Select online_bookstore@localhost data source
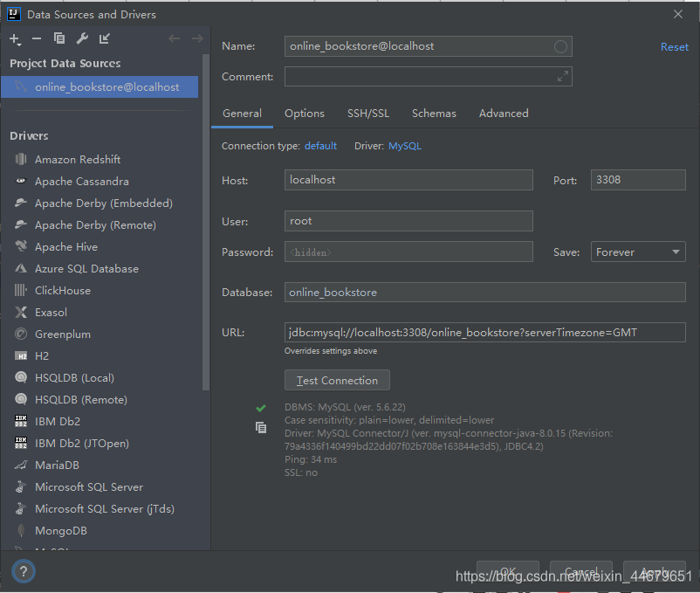The image size is (700, 593). tap(100, 87)
